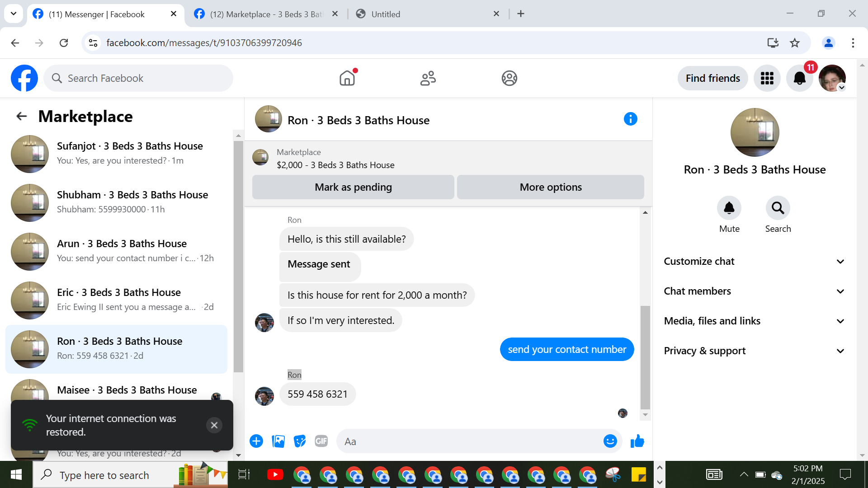This screenshot has width=868, height=488.
Task: Open Facebook notifications bell
Action: coord(799,79)
